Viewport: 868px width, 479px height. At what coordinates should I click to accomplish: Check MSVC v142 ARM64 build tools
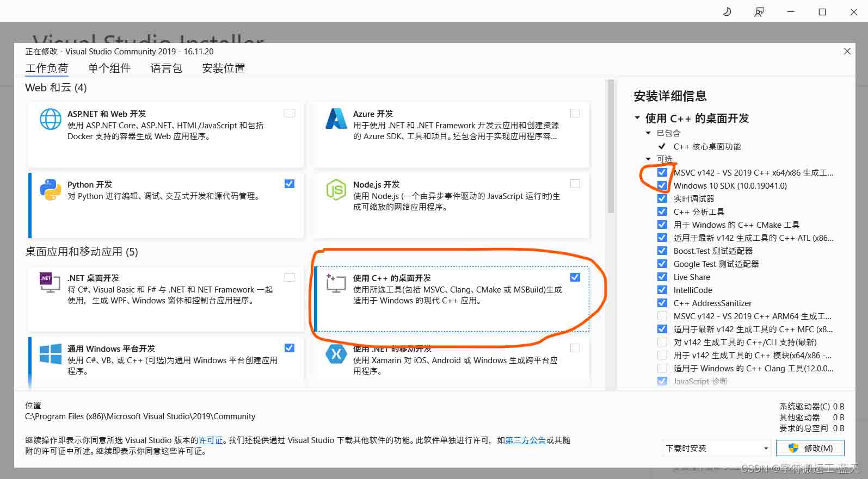(662, 316)
